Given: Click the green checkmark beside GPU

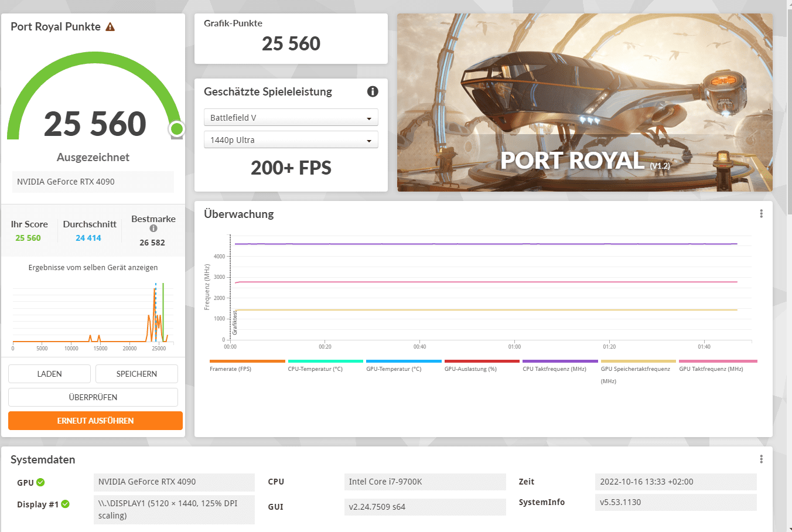Looking at the screenshot, I should [40, 482].
